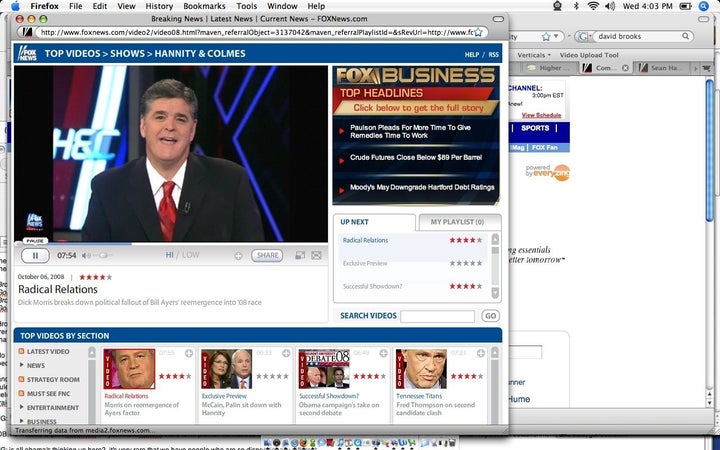Click the Wi-Fi status icon
Viewport: 720px width, 450px height.
click(x=593, y=6)
